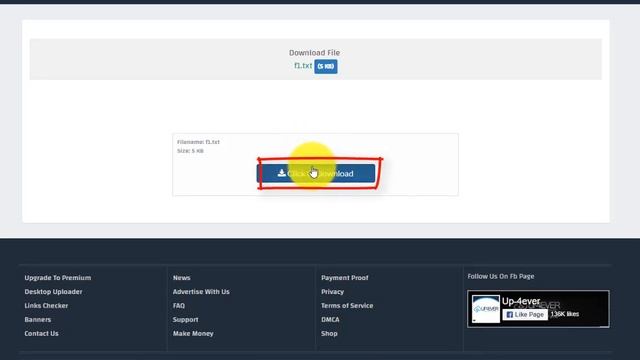Click the 5 KB size badge
The image size is (640, 360).
pyautogui.click(x=326, y=66)
